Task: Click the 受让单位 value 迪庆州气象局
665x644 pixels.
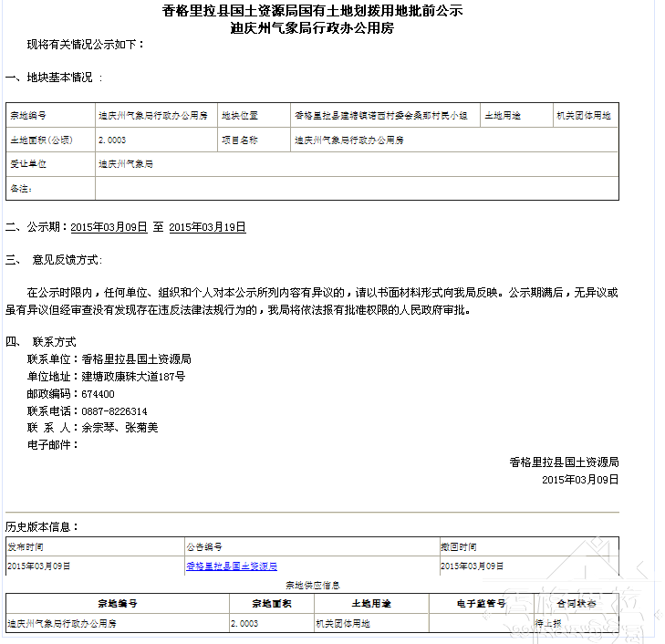Action: click(126, 164)
